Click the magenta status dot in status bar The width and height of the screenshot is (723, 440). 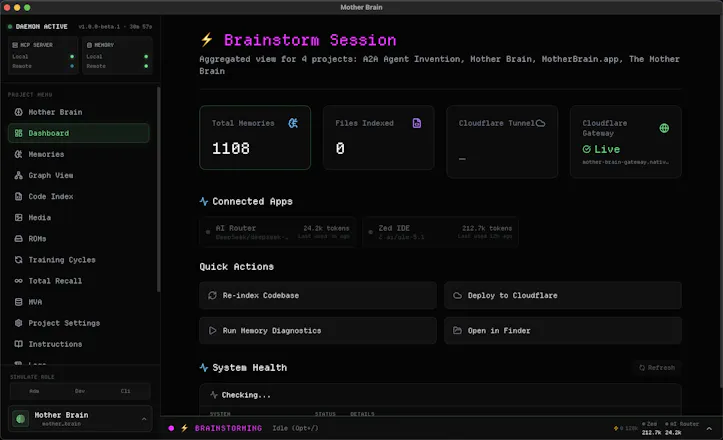(171, 428)
